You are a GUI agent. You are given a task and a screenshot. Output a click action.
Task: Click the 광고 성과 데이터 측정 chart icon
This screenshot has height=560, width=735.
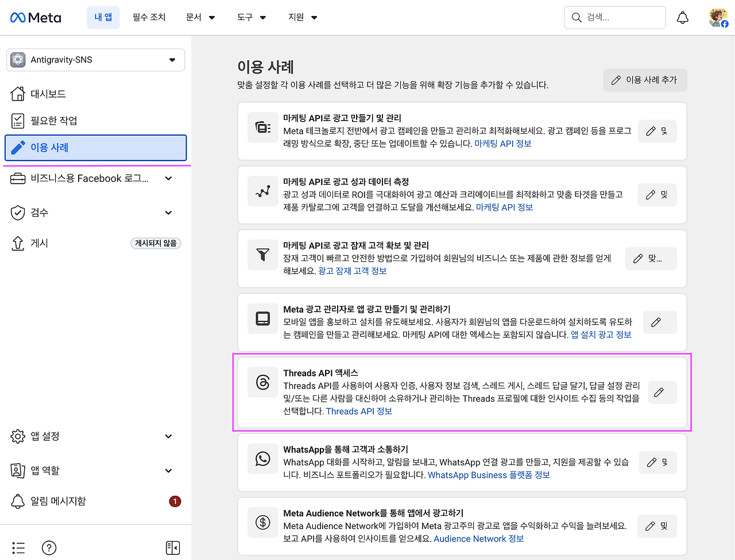263,191
